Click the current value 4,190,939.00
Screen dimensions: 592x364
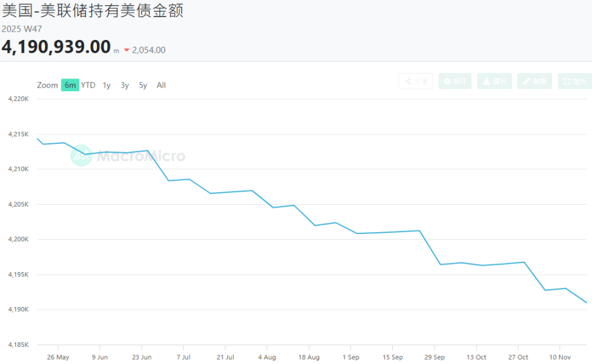click(x=56, y=47)
